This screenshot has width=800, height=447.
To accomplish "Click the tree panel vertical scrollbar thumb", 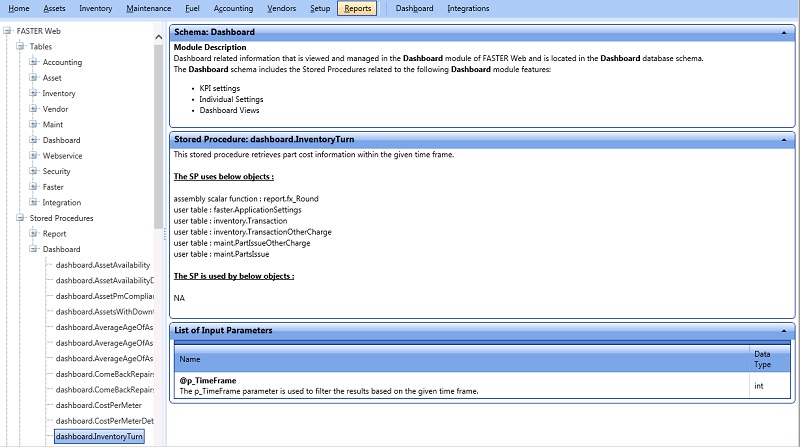I will coord(158,135).
